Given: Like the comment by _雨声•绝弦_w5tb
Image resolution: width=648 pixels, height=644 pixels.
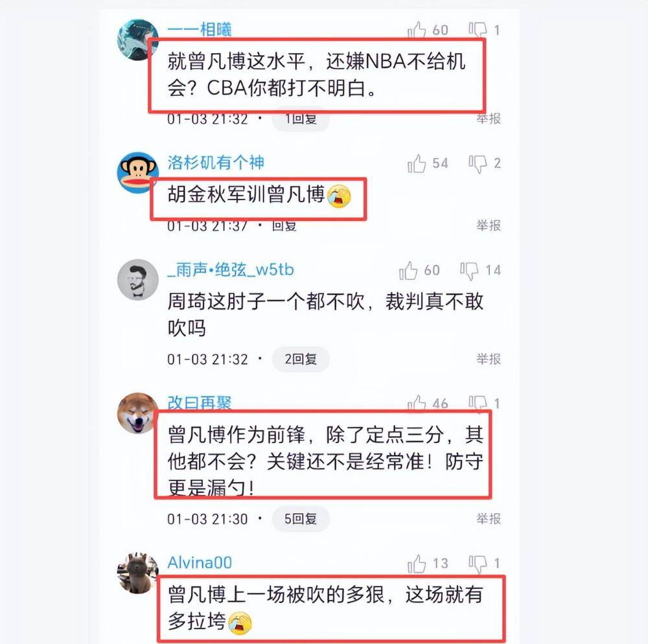Looking at the screenshot, I should pyautogui.click(x=408, y=271).
